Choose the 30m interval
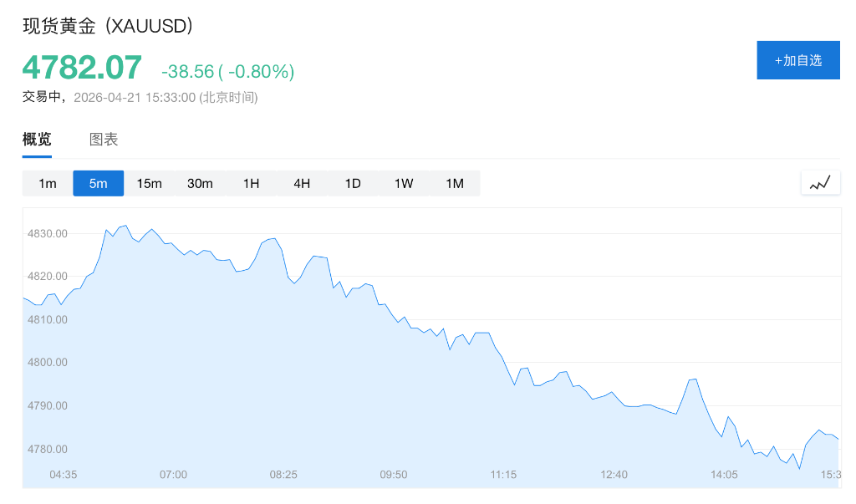856x504 pixels. pos(200,183)
